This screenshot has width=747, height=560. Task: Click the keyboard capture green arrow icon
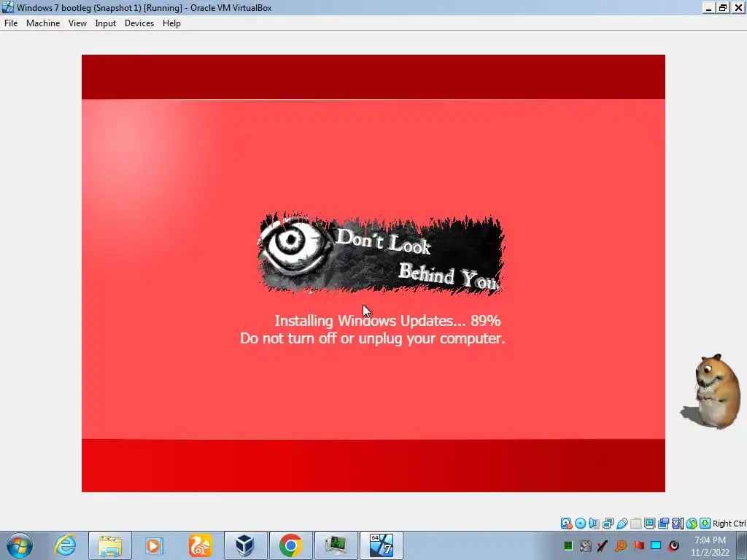click(x=705, y=524)
